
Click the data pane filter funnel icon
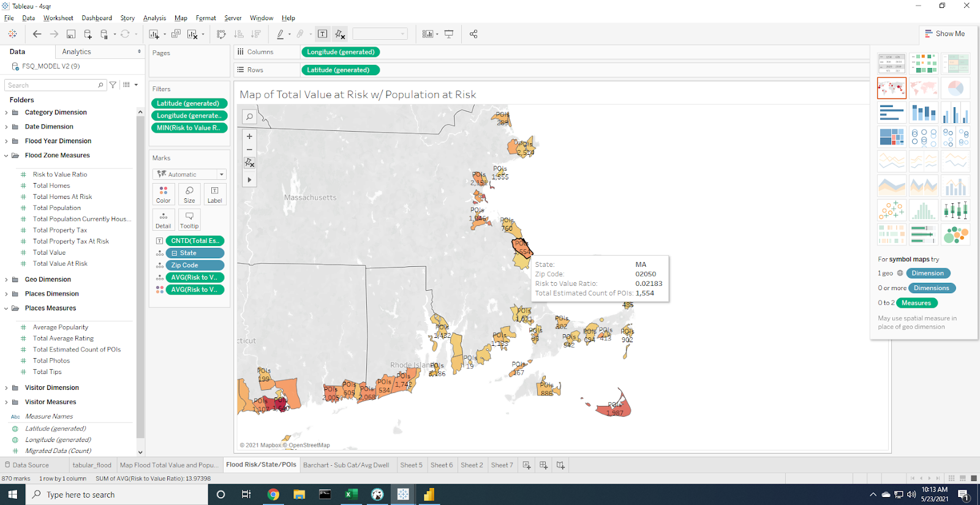tap(113, 85)
